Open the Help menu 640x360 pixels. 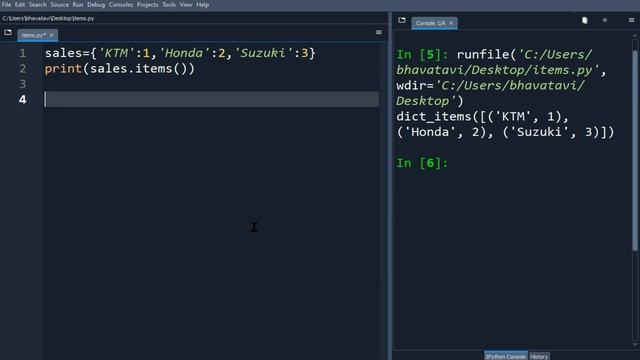pos(202,5)
